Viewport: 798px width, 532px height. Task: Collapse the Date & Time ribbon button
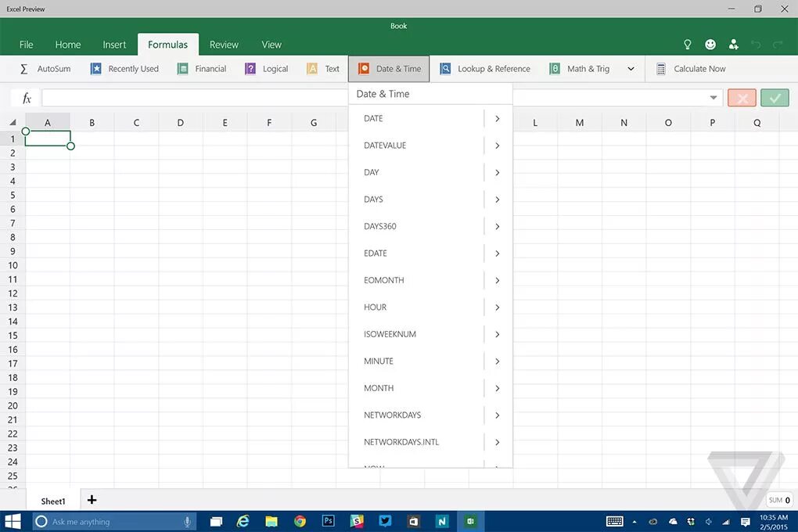(x=389, y=69)
